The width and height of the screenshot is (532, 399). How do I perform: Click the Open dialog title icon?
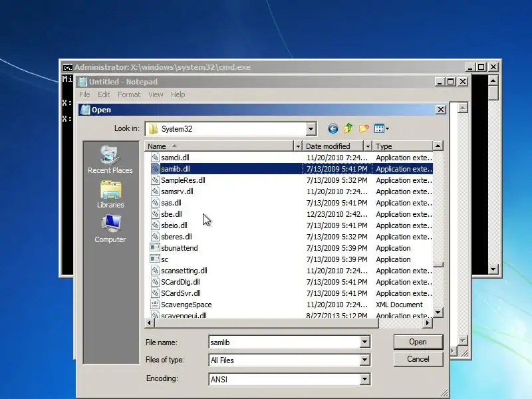point(85,110)
